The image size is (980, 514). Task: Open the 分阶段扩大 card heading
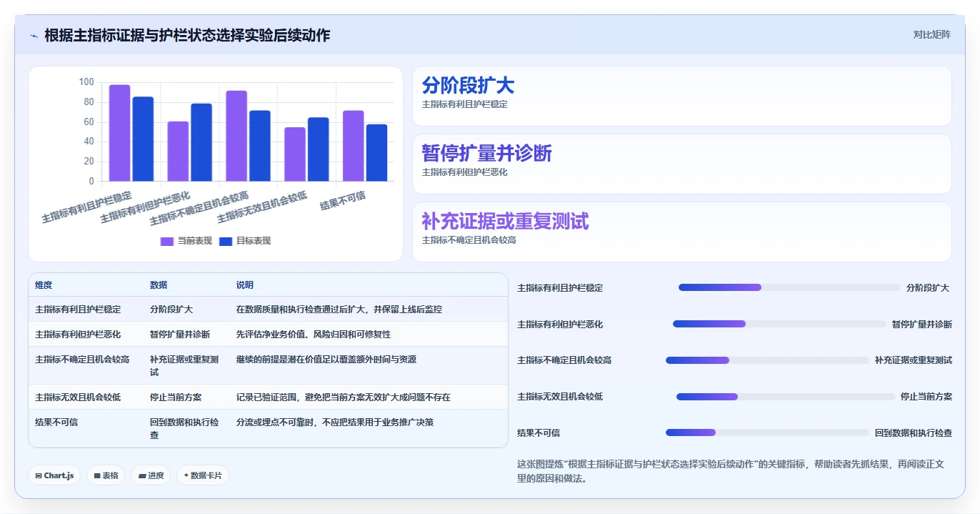coord(468,86)
